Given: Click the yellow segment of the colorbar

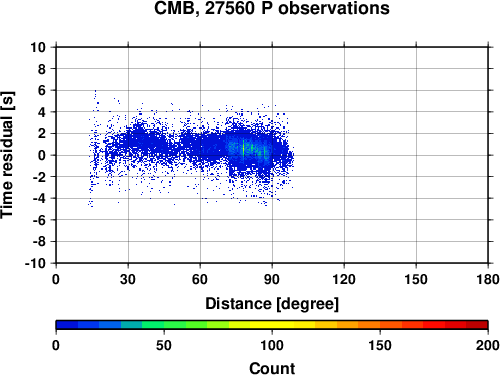Looking at the screenshot, I should click(x=272, y=325).
